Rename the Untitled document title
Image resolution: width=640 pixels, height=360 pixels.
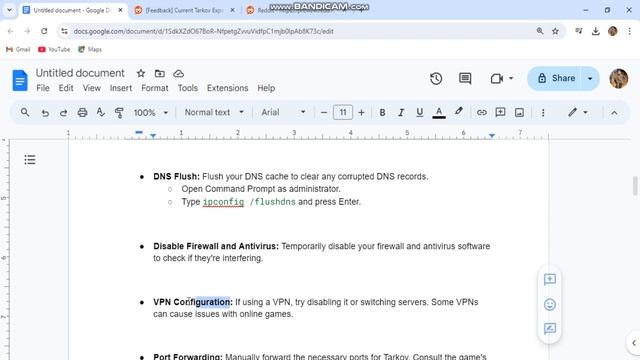tap(80, 73)
